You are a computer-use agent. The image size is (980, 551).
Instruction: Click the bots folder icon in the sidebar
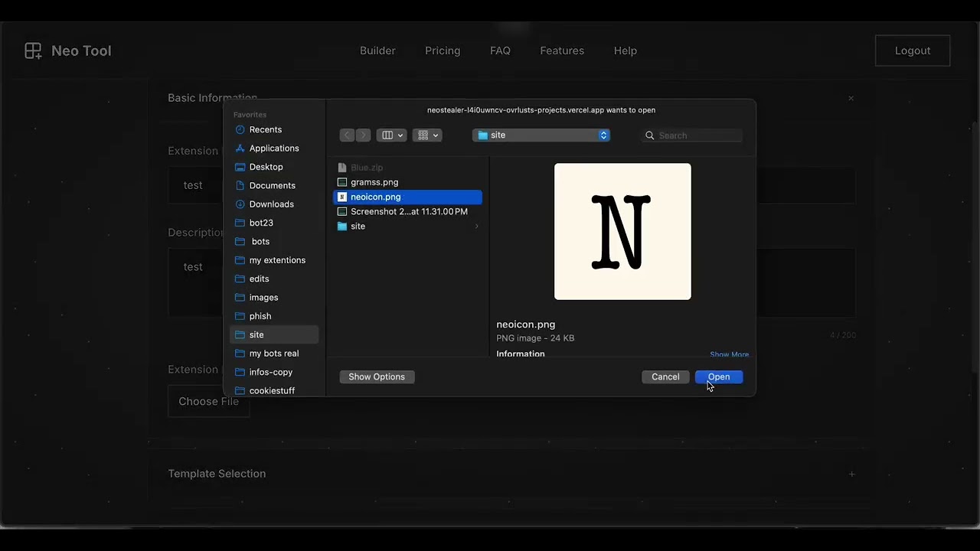point(240,242)
